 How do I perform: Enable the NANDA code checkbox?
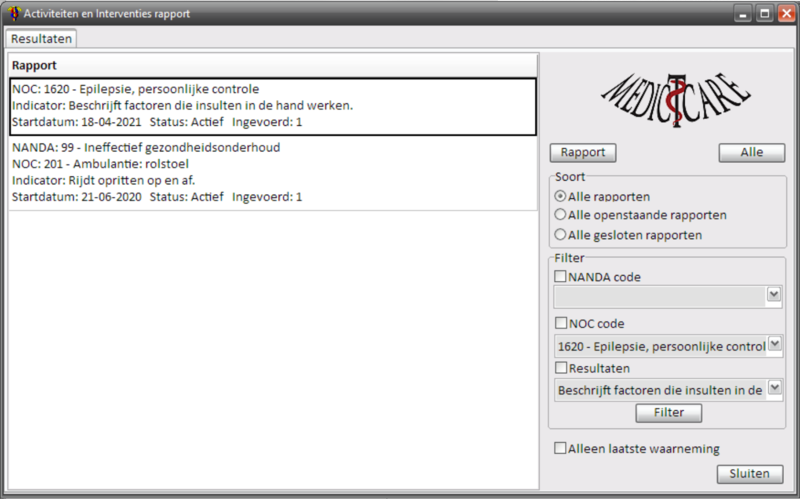tap(561, 277)
